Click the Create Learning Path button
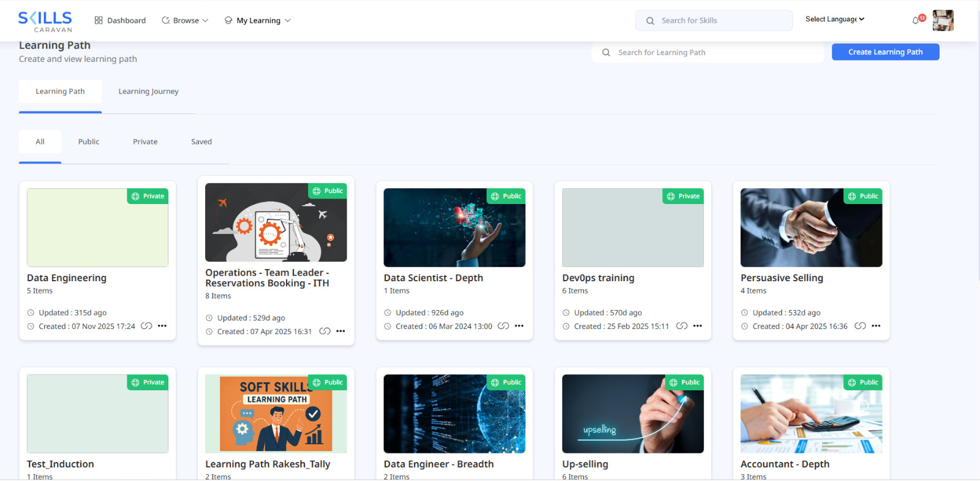 tap(885, 52)
